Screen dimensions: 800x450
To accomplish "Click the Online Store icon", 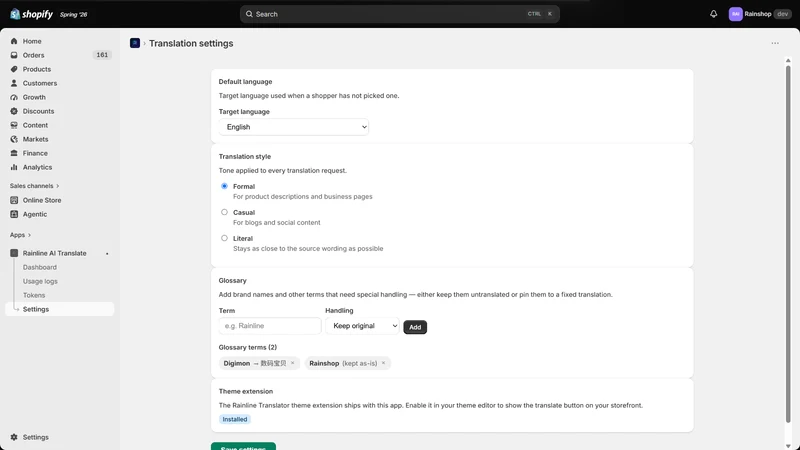I will coord(14,200).
